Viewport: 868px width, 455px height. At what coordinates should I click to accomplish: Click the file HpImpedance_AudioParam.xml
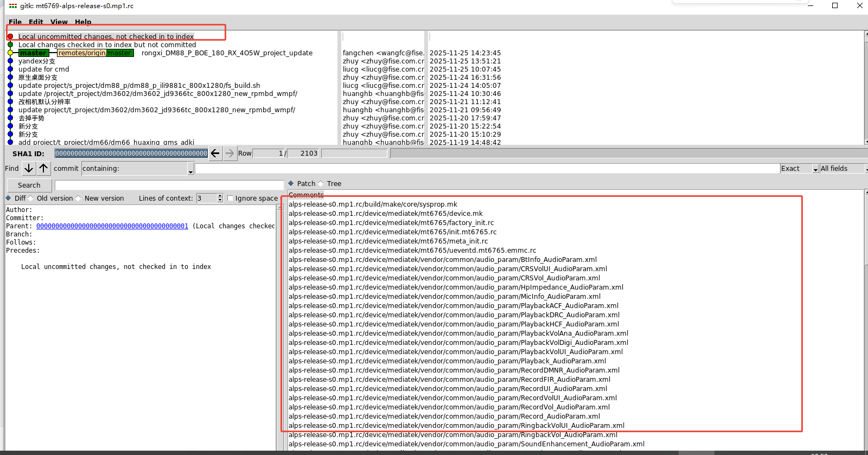tap(456, 287)
